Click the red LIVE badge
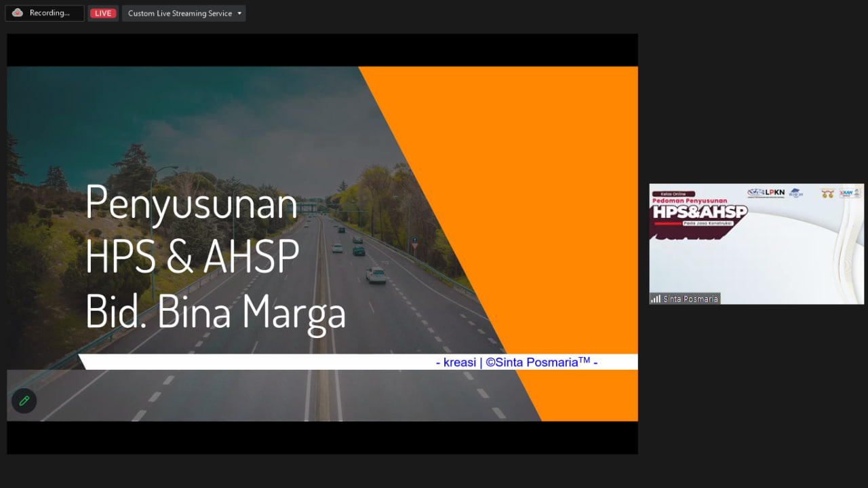The width and height of the screenshot is (868, 488). 103,13
